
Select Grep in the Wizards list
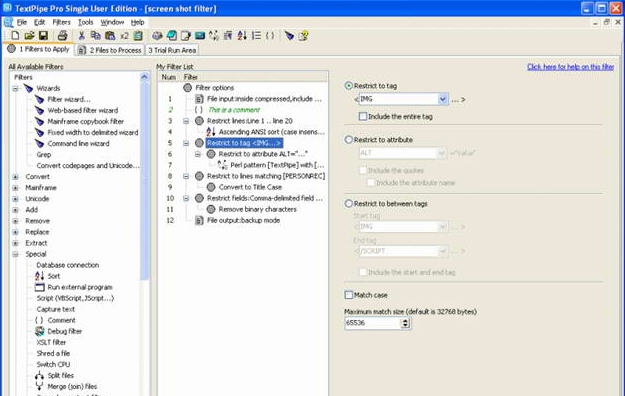[x=43, y=154]
